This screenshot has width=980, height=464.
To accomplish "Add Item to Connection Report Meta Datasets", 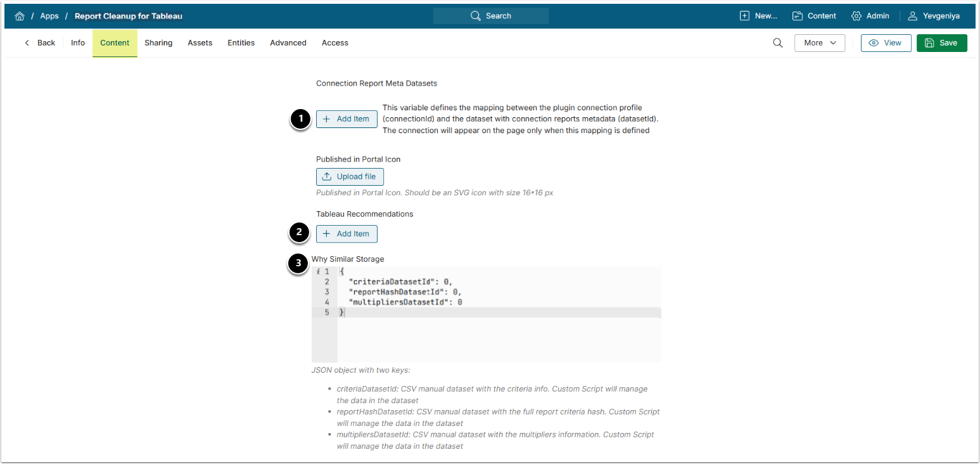I will click(x=347, y=119).
